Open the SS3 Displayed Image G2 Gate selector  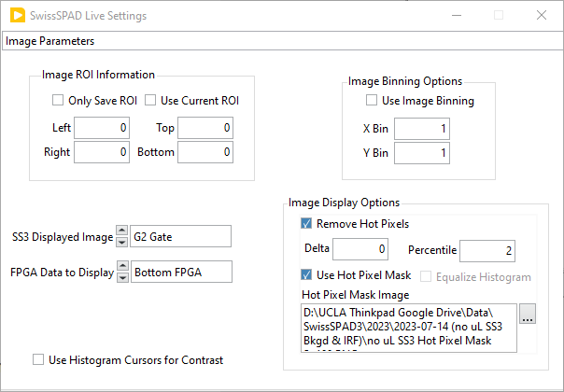pos(180,236)
